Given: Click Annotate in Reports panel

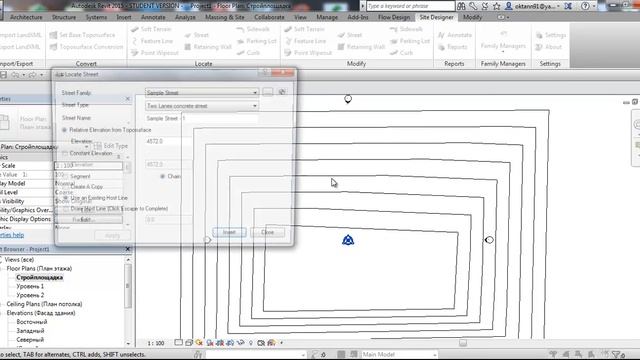Looking at the screenshot, I should point(455,35).
